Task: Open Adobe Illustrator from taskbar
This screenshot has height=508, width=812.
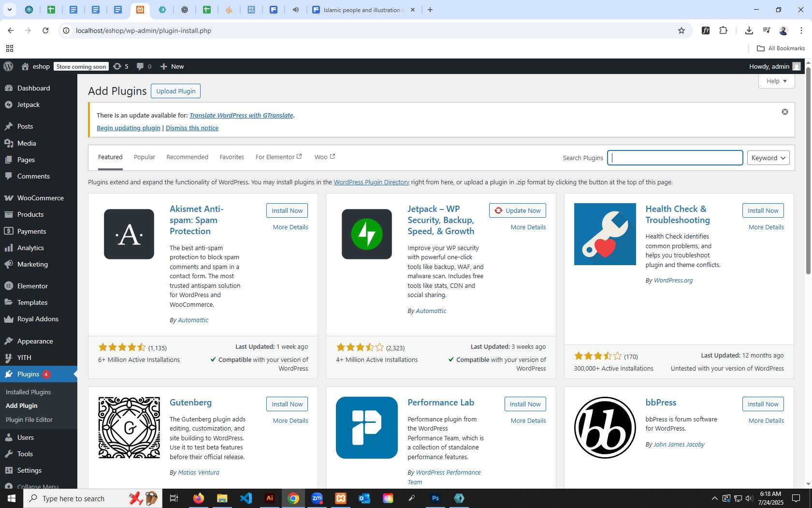Action: point(270,498)
